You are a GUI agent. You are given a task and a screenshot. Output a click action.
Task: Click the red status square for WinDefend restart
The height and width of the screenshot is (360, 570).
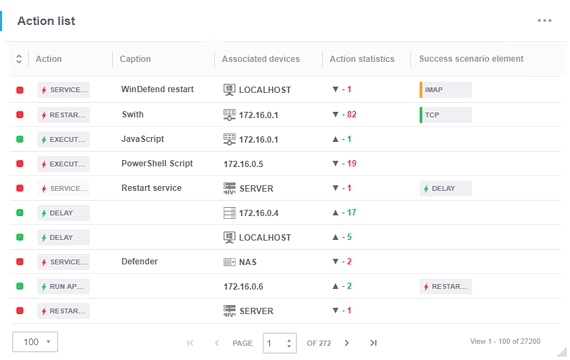(x=20, y=90)
